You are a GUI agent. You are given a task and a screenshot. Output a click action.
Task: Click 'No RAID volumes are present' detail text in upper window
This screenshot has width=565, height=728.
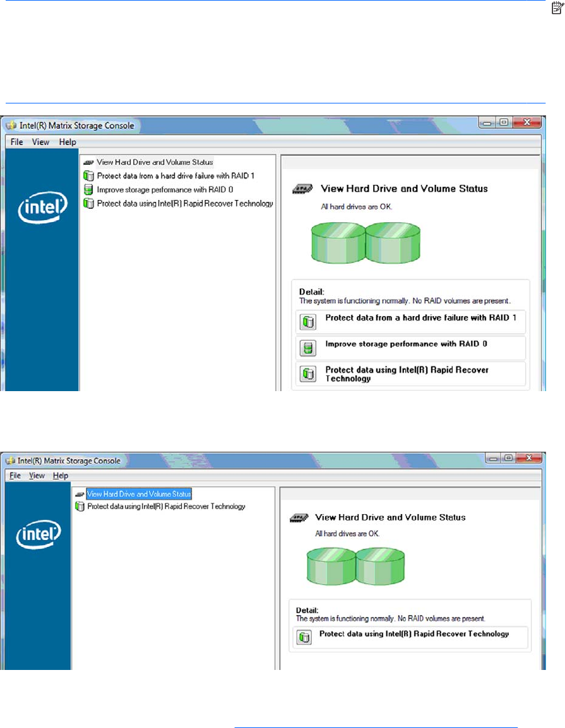(x=461, y=301)
